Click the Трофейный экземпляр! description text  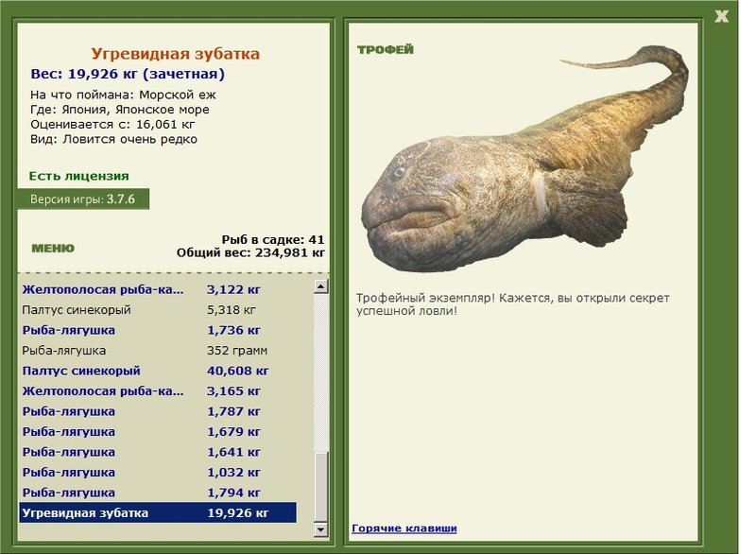tap(513, 304)
